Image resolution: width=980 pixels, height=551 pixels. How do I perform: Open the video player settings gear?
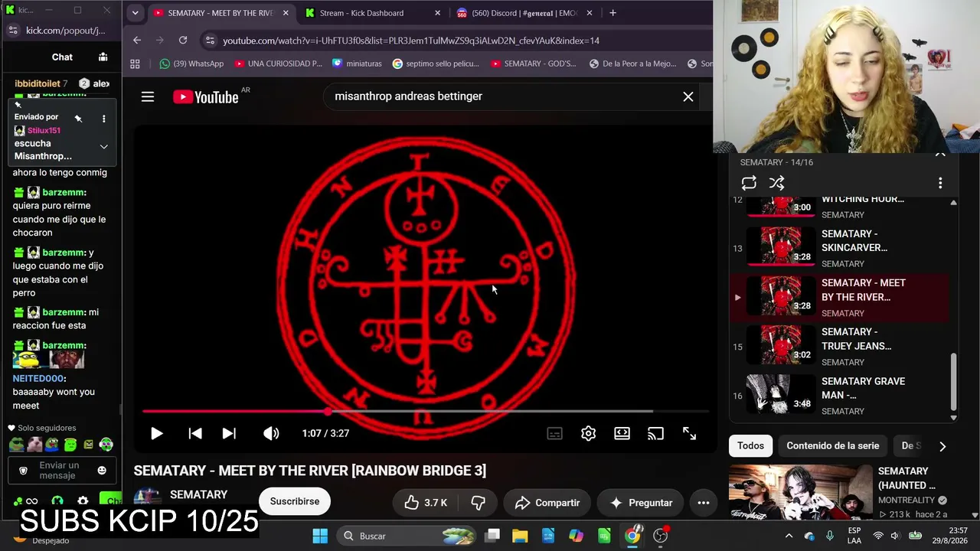588,433
